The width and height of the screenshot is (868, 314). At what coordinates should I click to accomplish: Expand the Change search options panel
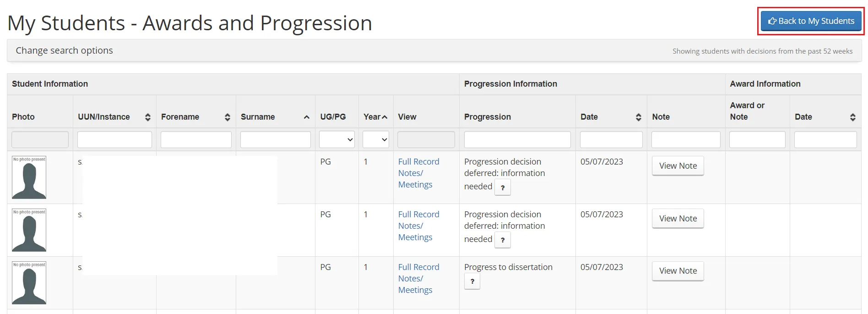point(64,50)
